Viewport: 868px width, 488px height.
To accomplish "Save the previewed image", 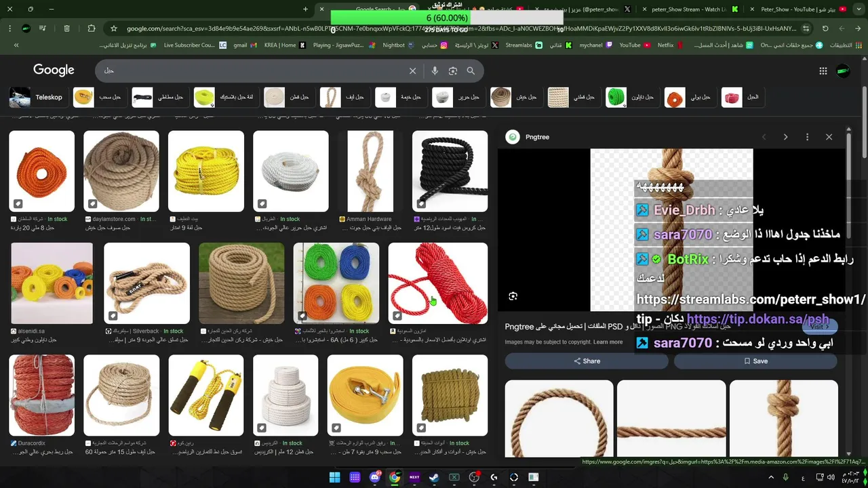I will (755, 361).
